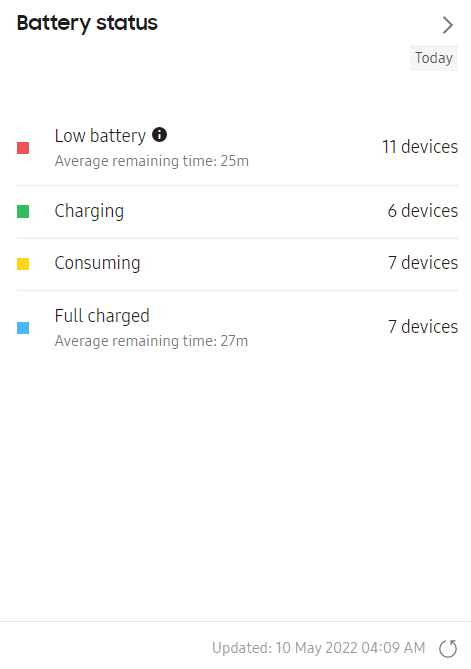Click Average remaining time 27m text
471x669 pixels.
151,341
